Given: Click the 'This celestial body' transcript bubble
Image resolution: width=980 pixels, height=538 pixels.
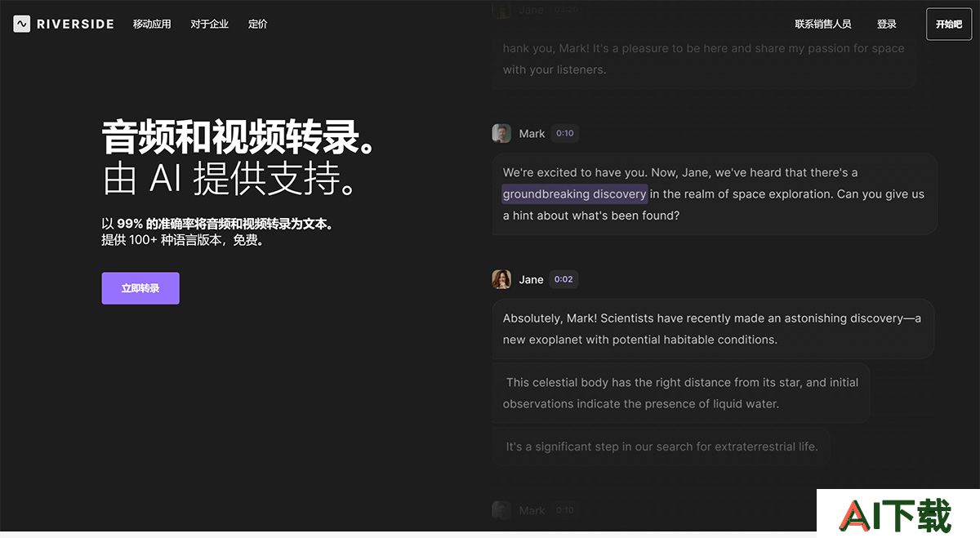Looking at the screenshot, I should [681, 393].
